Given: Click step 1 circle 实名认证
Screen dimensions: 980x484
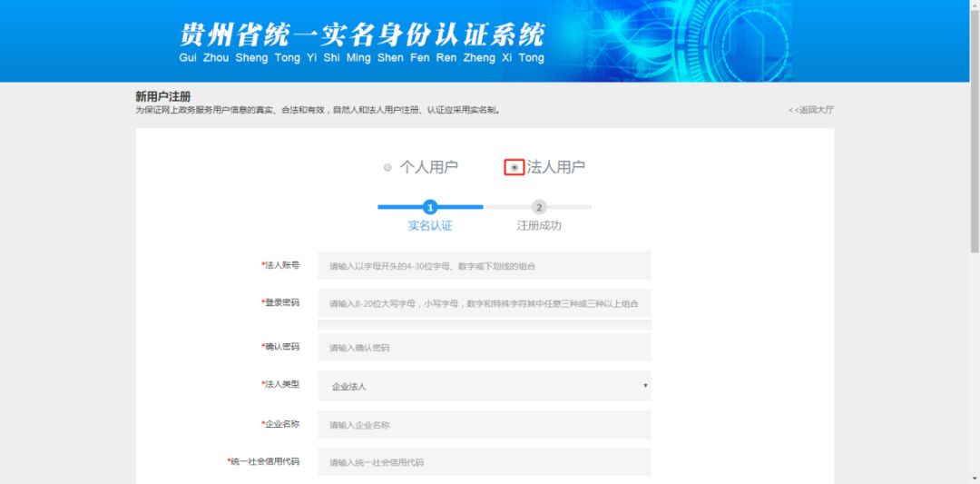Looking at the screenshot, I should (430, 207).
